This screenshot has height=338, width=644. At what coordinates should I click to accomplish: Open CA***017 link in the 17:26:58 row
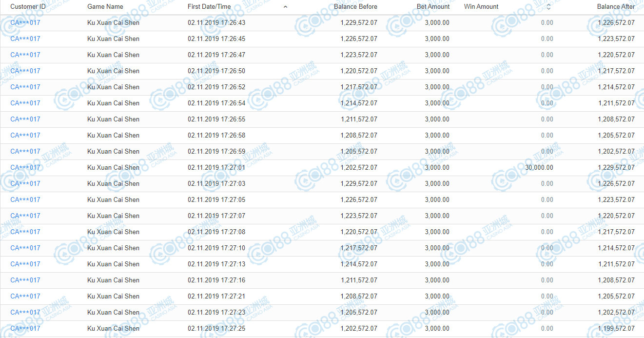[25, 135]
